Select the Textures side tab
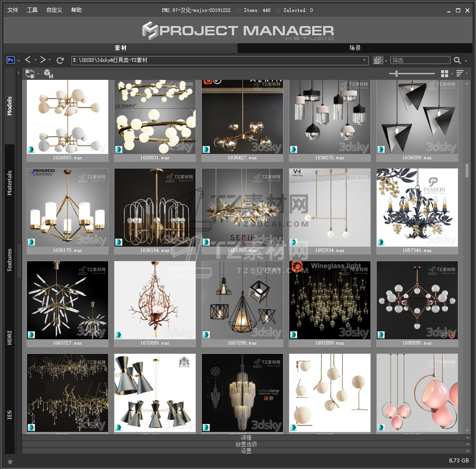This screenshot has height=469, width=476. (10, 260)
